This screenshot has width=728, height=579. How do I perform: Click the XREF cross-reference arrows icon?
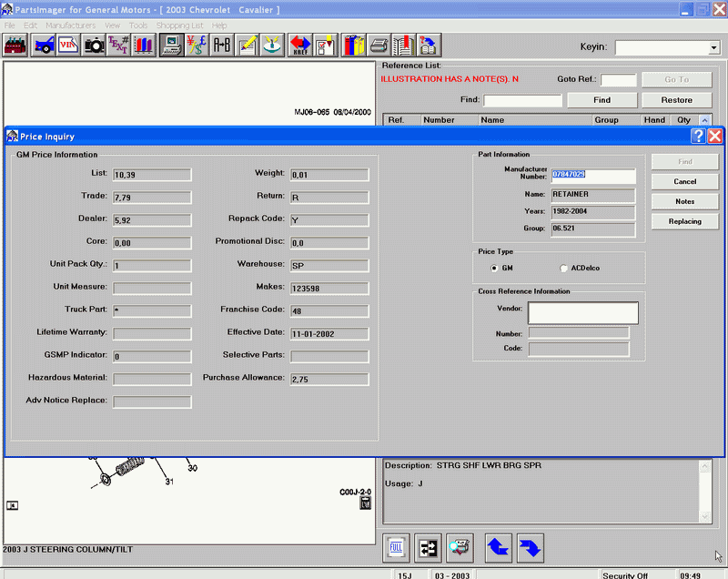[x=300, y=46]
